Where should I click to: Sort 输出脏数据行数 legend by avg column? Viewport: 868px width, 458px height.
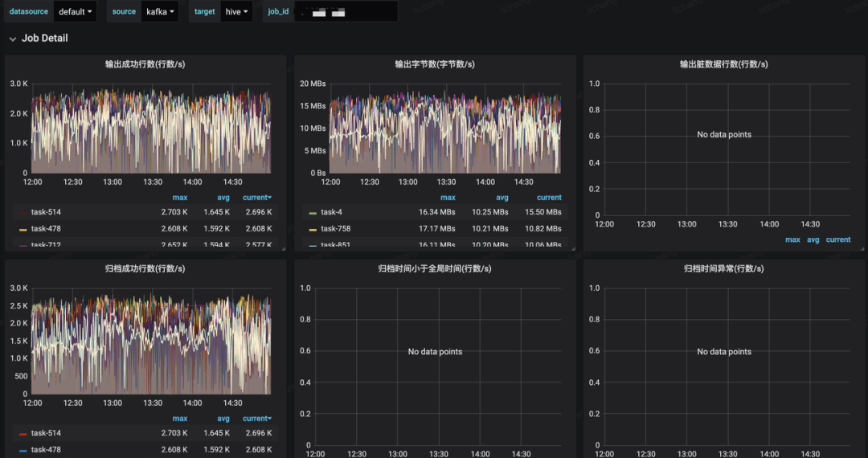coord(814,239)
